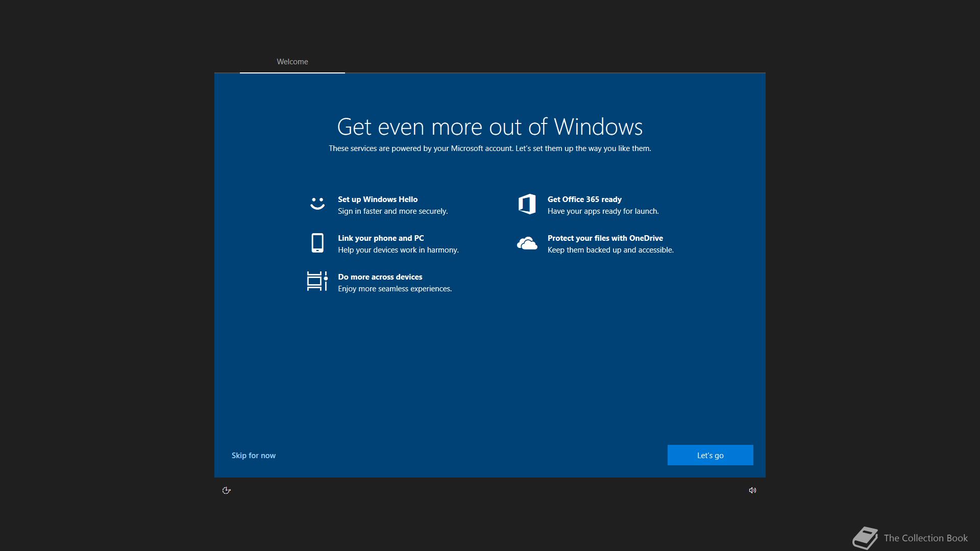Screen dimensions: 980x551
Task: Open the Ease of Access icon
Action: pos(227,490)
